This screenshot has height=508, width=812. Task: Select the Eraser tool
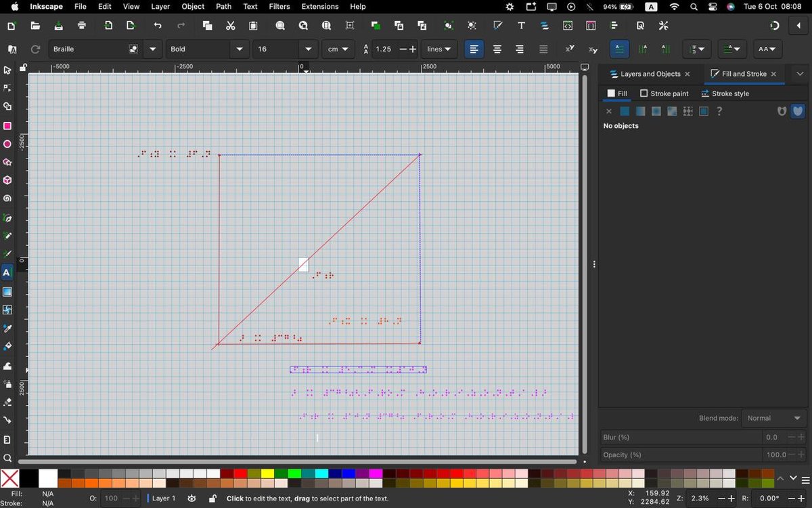(x=7, y=402)
